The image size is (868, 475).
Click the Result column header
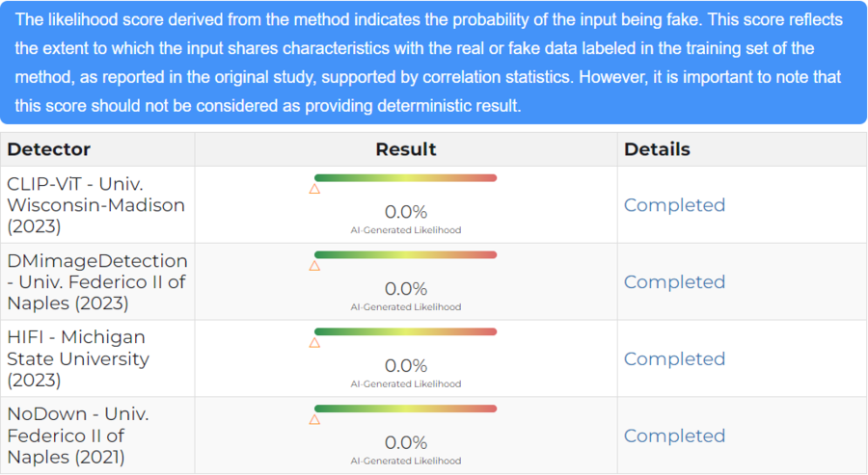tap(406, 149)
